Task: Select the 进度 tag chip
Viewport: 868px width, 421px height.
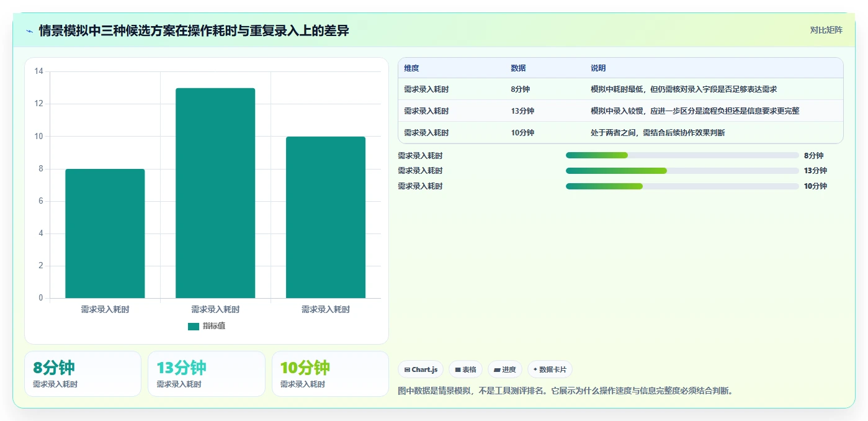Action: pos(505,369)
